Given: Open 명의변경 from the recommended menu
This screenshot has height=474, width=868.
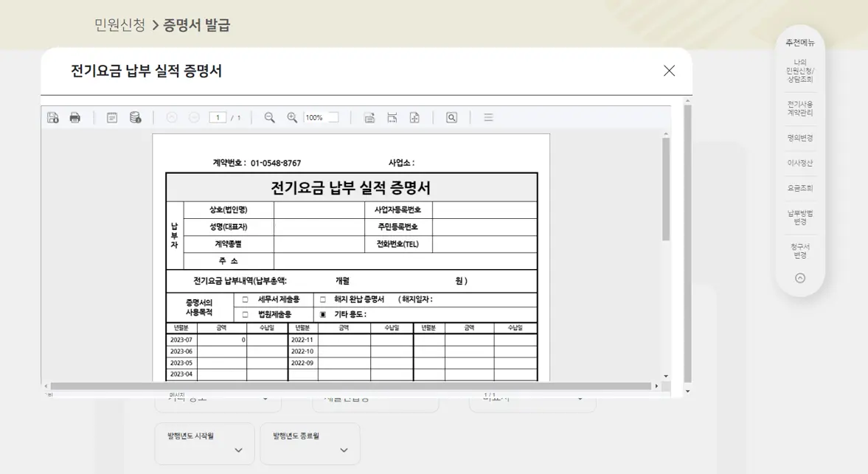Looking at the screenshot, I should click(x=799, y=138).
